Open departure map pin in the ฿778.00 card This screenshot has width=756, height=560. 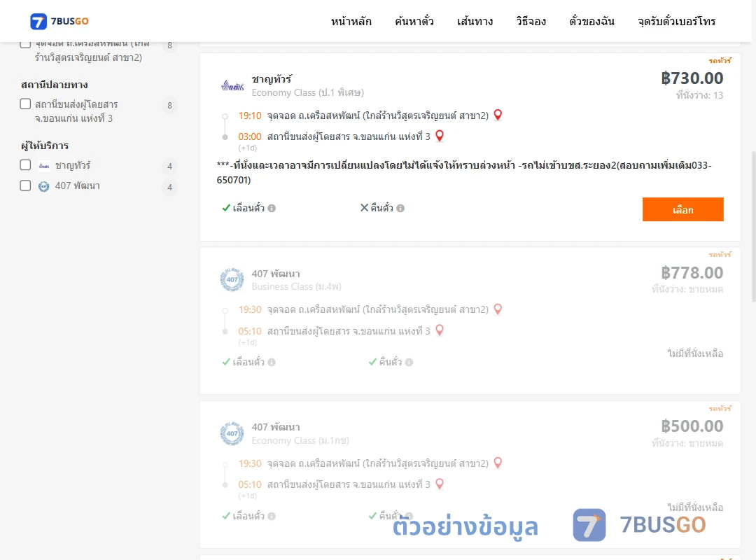[498, 309]
